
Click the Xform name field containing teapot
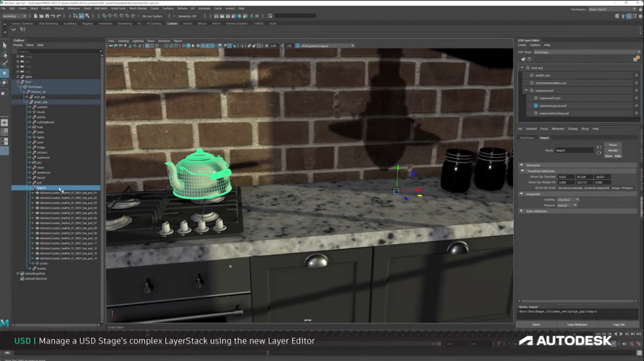coord(574,150)
